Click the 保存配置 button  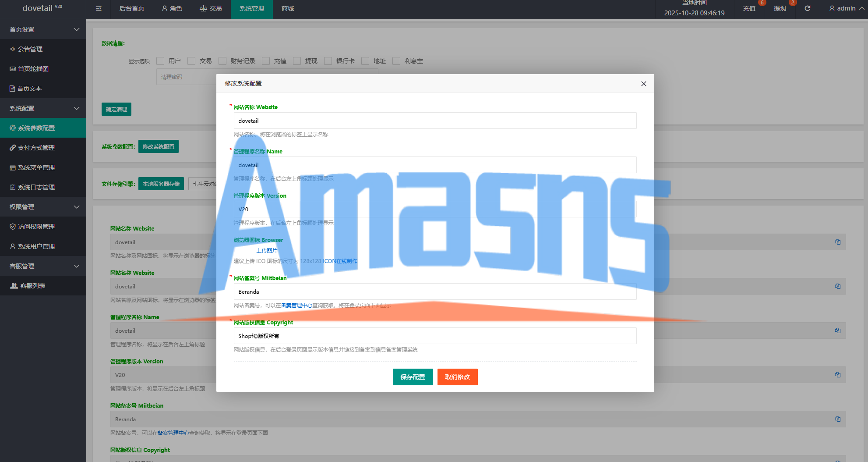point(413,377)
